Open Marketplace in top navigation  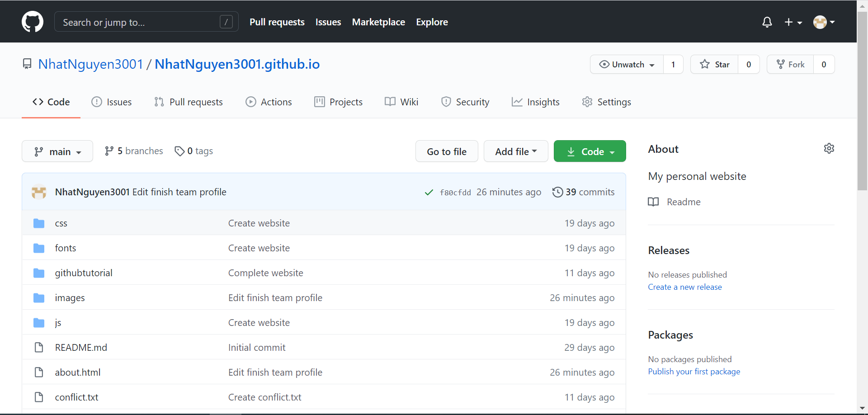(378, 22)
